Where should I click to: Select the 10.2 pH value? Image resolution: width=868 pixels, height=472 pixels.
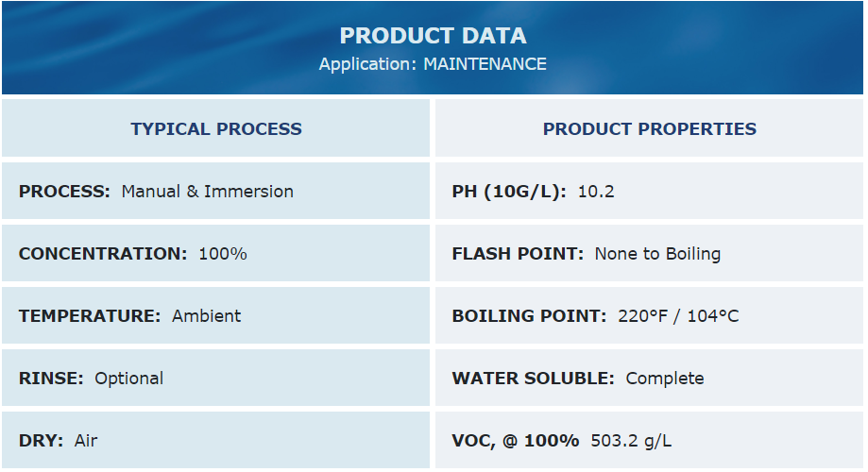(x=596, y=192)
